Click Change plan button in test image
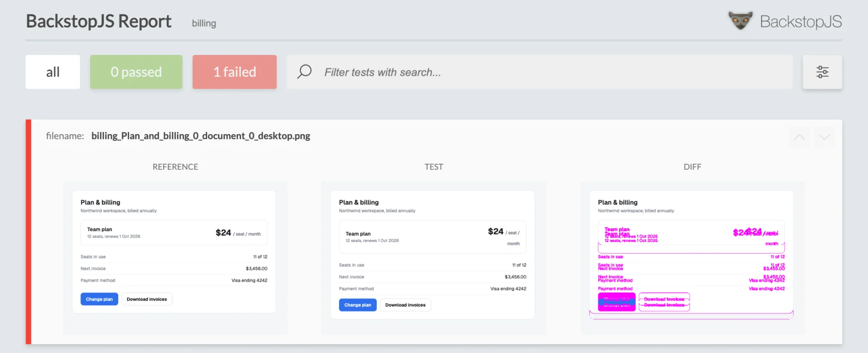Viewport: 868px width, 353px height. pyautogui.click(x=358, y=305)
